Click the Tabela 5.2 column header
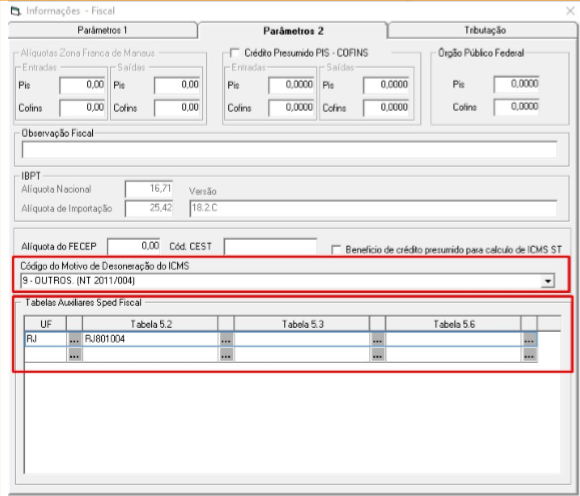This screenshot has height=496, width=580. [151, 324]
